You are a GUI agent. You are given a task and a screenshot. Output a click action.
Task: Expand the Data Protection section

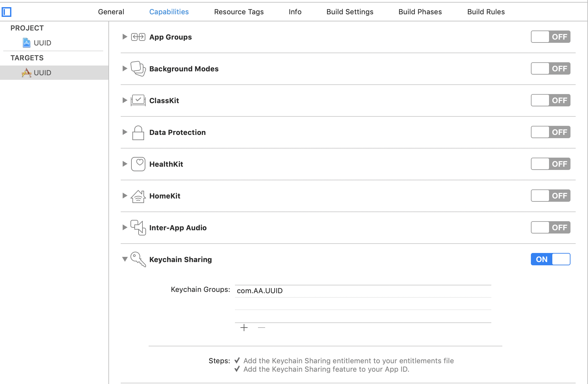[x=125, y=132]
